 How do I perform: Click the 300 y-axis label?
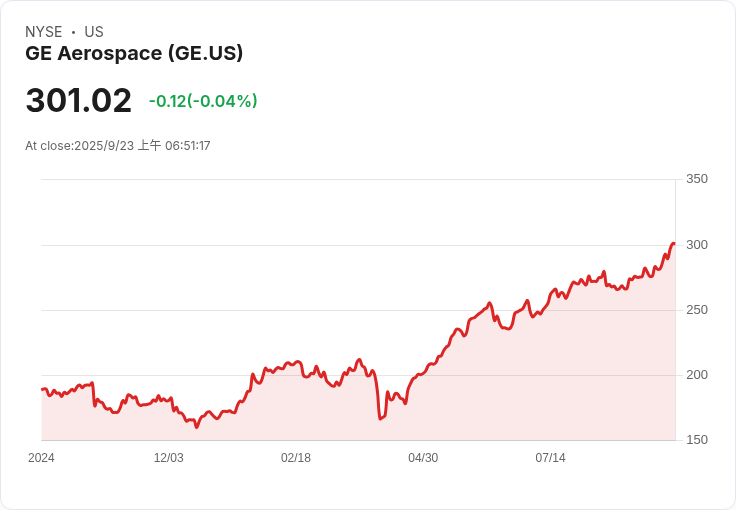[697, 245]
